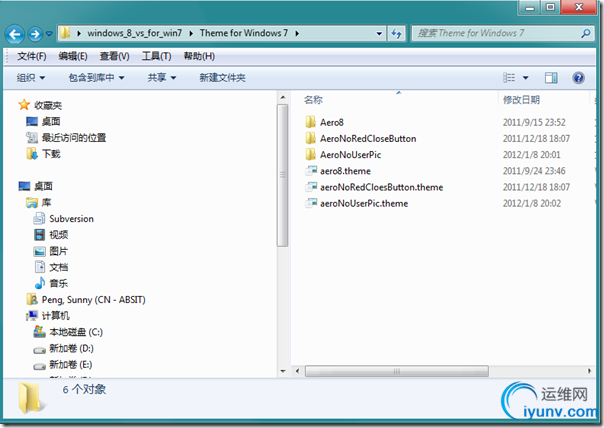Open the 包含到库中 dropdown

[96, 78]
